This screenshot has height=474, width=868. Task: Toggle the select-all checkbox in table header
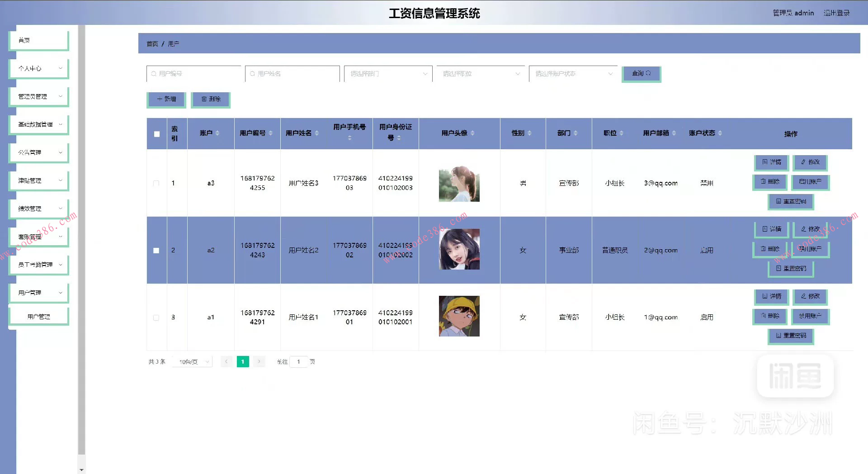point(157,134)
